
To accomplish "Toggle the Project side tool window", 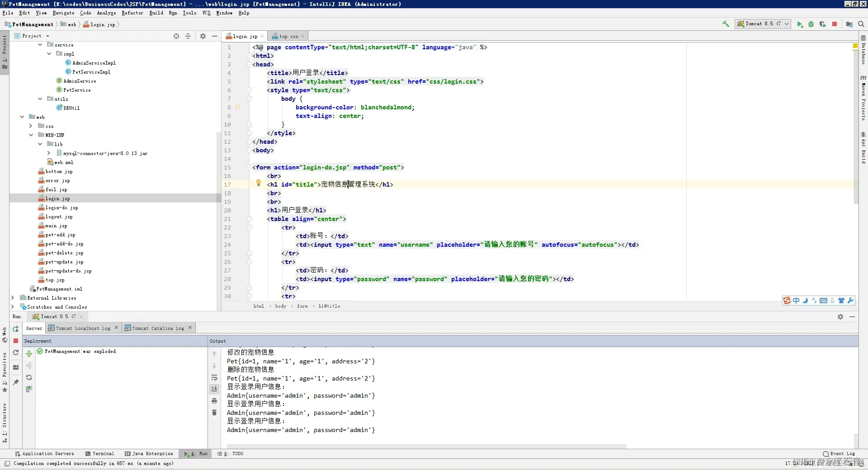I will point(5,52).
